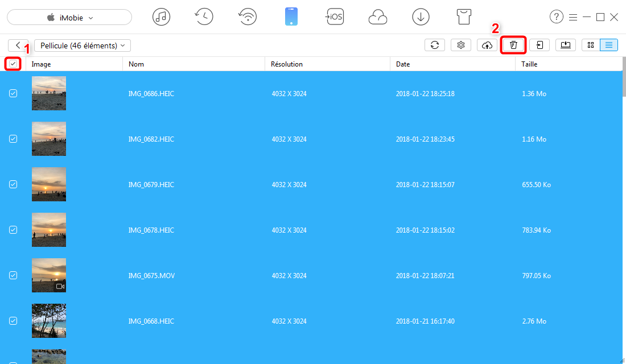Uncheck the IMG_0679.HEIC checkbox
626x364 pixels.
pyautogui.click(x=13, y=184)
